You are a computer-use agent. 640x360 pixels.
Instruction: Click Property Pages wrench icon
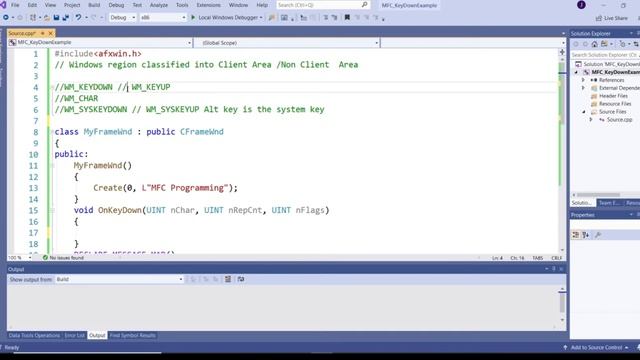598,235
